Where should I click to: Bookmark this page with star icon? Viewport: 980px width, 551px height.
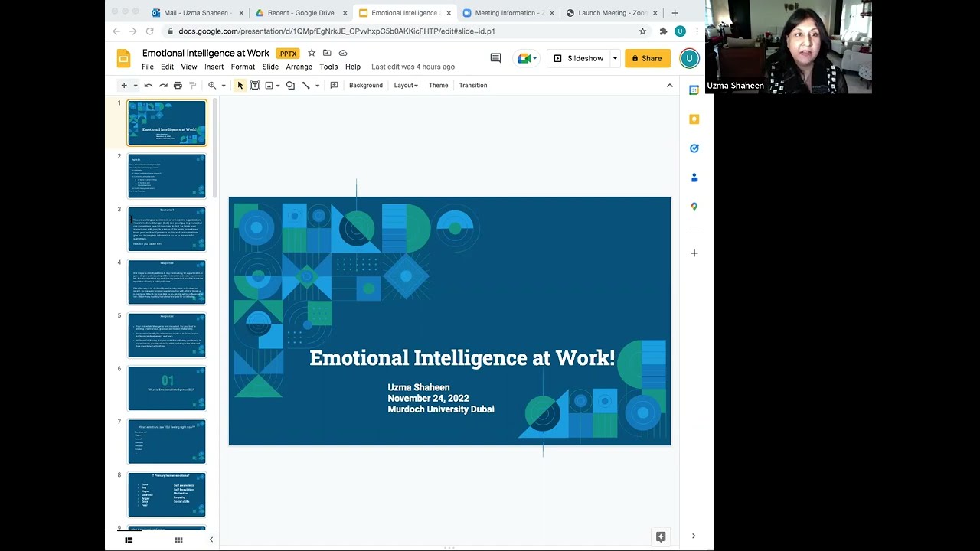point(642,31)
